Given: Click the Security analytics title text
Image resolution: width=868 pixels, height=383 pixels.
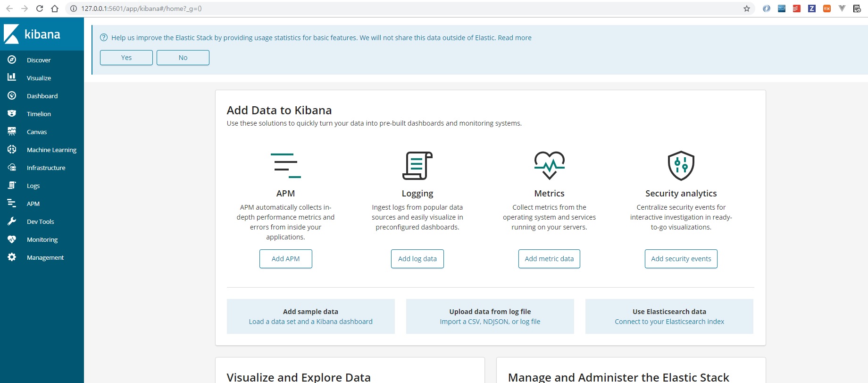Looking at the screenshot, I should tap(681, 193).
